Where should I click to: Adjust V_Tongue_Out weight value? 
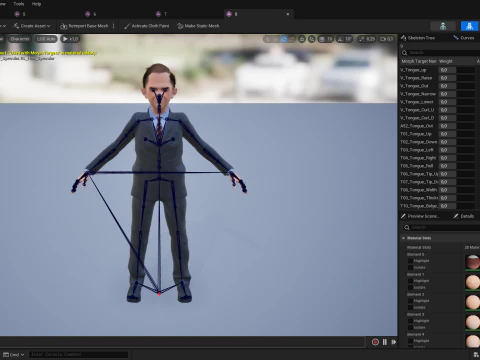pos(447,86)
